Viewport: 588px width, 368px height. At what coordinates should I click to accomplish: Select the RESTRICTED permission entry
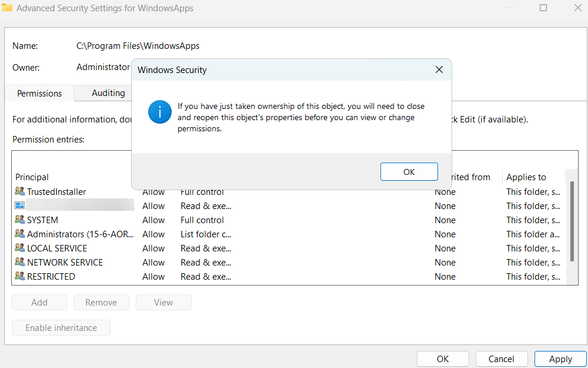click(x=289, y=276)
